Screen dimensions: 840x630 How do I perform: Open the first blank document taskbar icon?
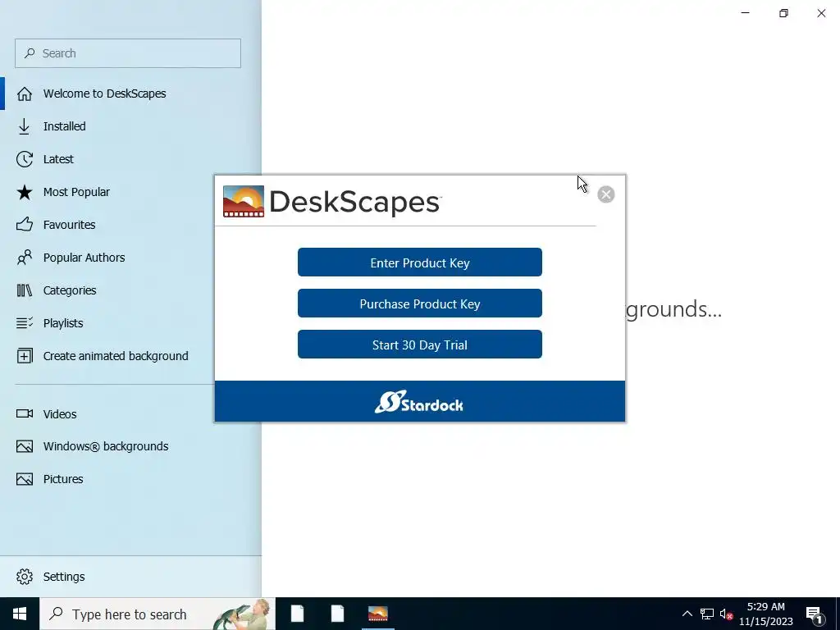click(297, 614)
